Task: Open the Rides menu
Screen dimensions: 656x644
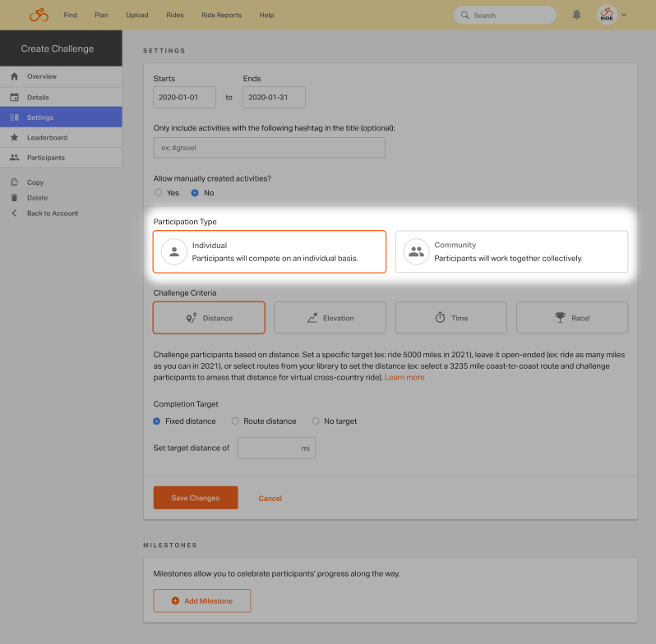Action: [175, 15]
